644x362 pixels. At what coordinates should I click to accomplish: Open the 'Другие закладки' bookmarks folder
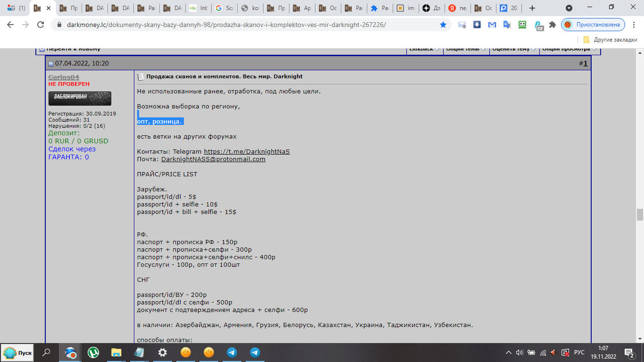610,40
